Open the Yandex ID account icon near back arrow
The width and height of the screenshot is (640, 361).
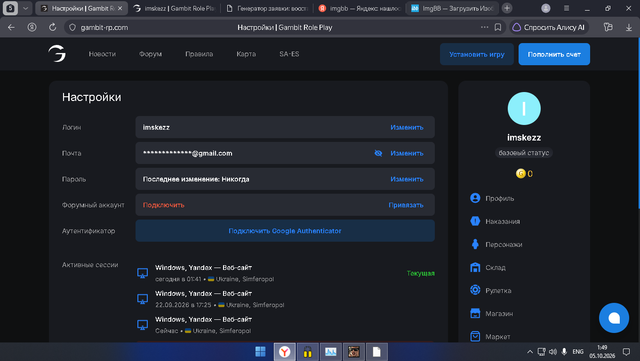[32, 27]
